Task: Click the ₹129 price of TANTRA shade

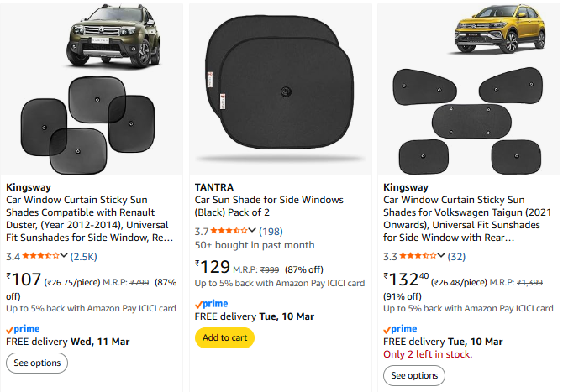Action: coord(212,268)
